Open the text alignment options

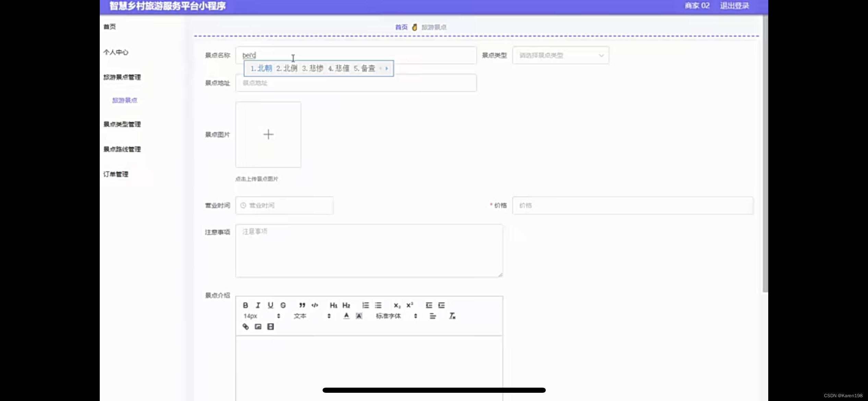[433, 316]
